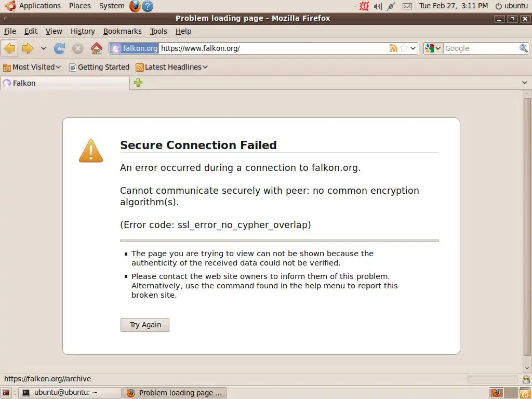Image resolution: width=532 pixels, height=399 pixels.
Task: Reload the current page
Action: pos(60,48)
